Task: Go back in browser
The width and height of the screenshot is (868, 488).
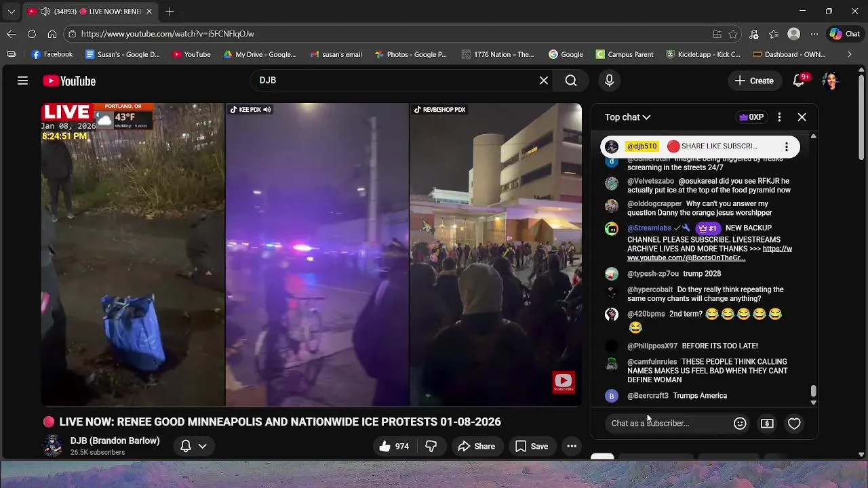Action: pyautogui.click(x=12, y=34)
